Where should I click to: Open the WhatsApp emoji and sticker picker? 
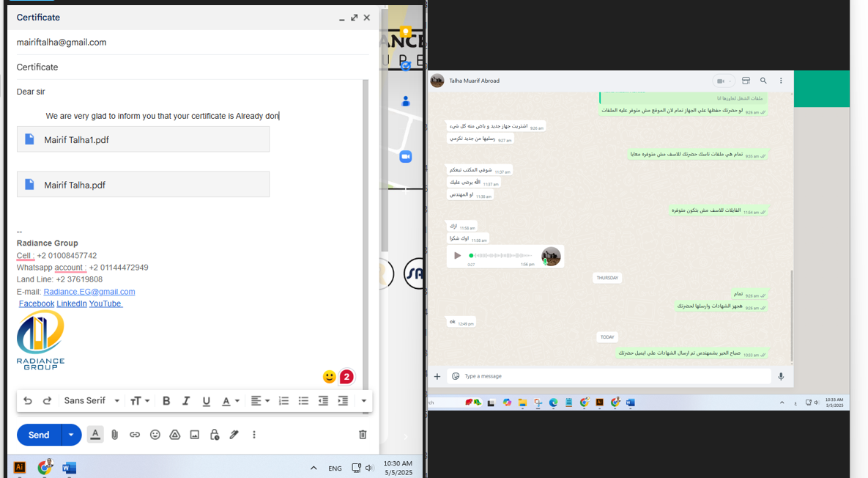[456, 376]
